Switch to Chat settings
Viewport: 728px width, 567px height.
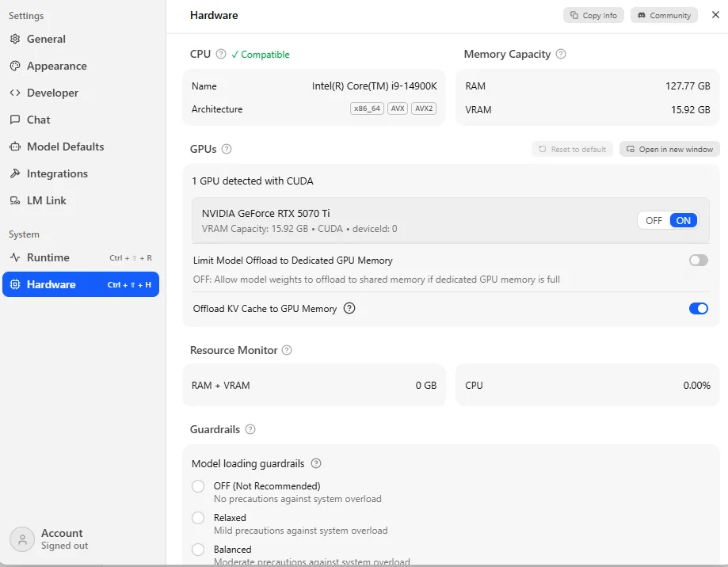pyautogui.click(x=81, y=120)
